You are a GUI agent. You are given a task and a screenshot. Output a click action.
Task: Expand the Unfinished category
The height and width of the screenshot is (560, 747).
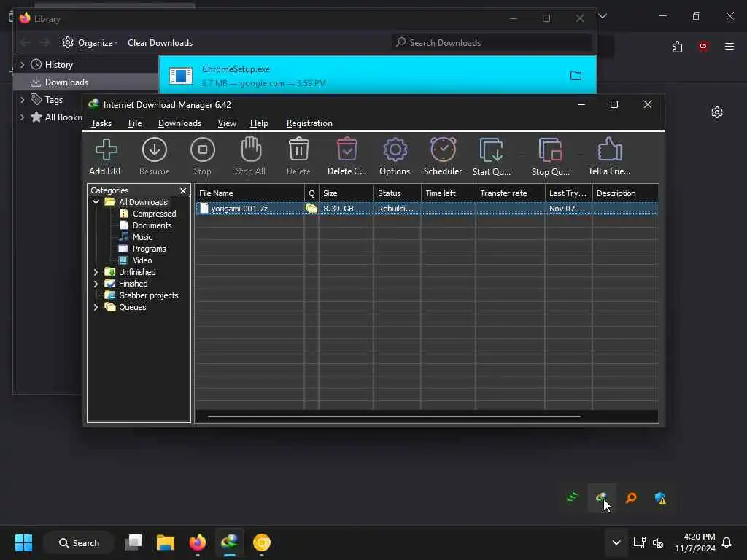[x=96, y=272]
